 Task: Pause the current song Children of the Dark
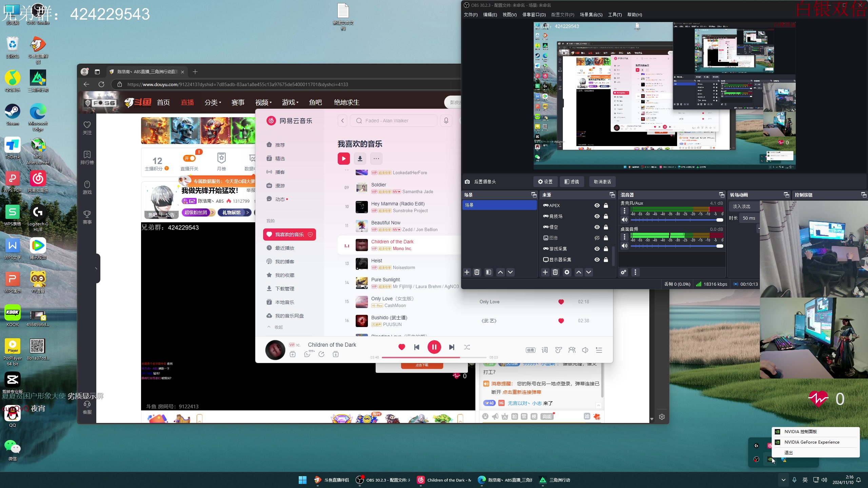(x=434, y=347)
